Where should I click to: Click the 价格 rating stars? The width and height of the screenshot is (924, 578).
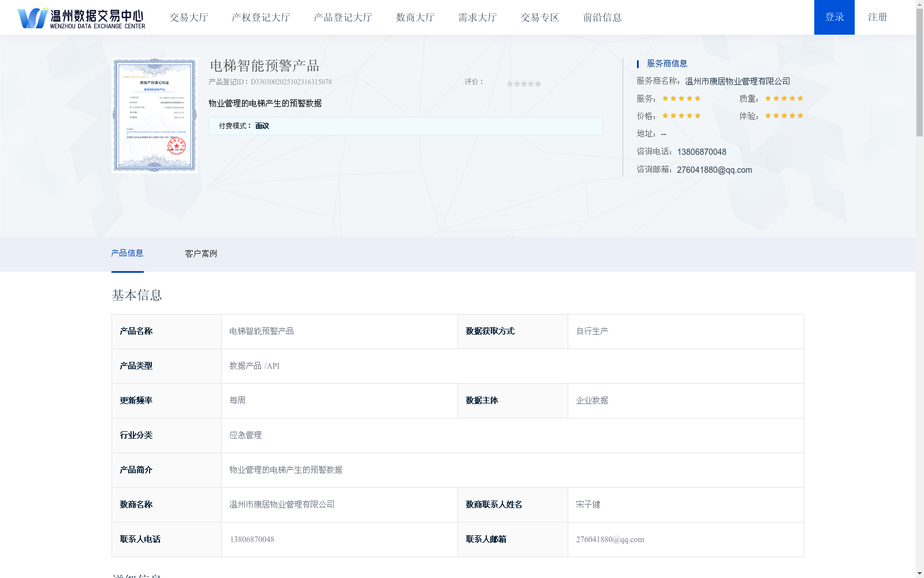(x=681, y=116)
